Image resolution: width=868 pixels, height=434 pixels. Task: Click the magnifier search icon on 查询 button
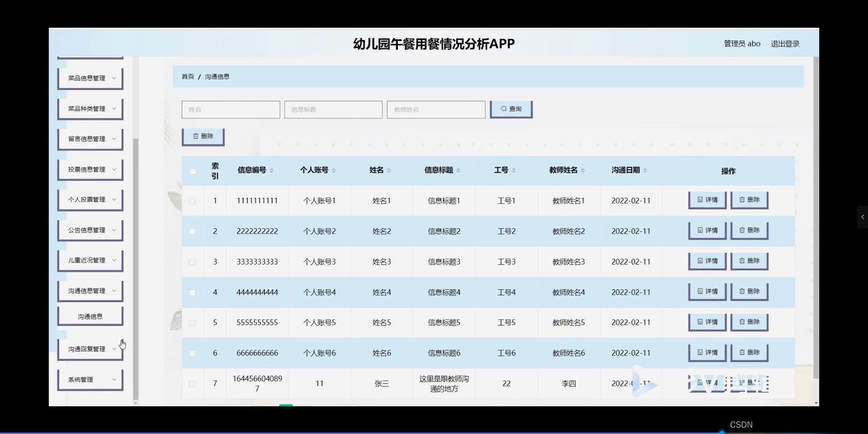tap(503, 108)
